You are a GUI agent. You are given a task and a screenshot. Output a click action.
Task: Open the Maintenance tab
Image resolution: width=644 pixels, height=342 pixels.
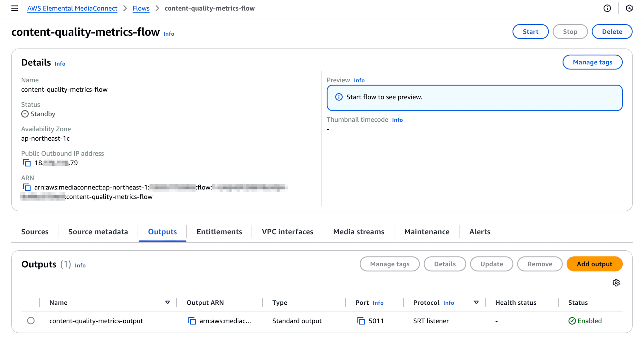click(427, 232)
